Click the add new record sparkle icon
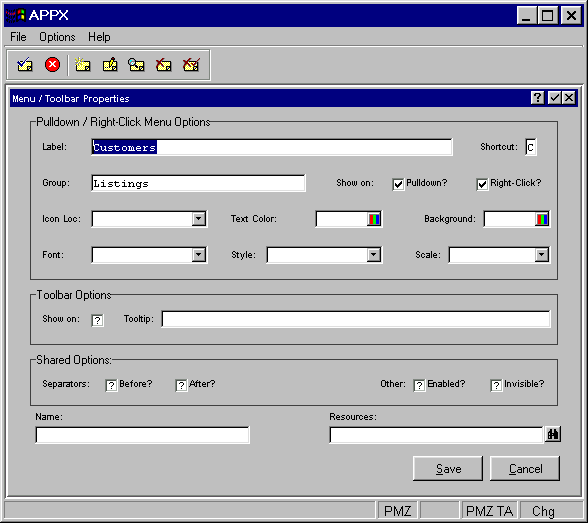 tap(82, 65)
